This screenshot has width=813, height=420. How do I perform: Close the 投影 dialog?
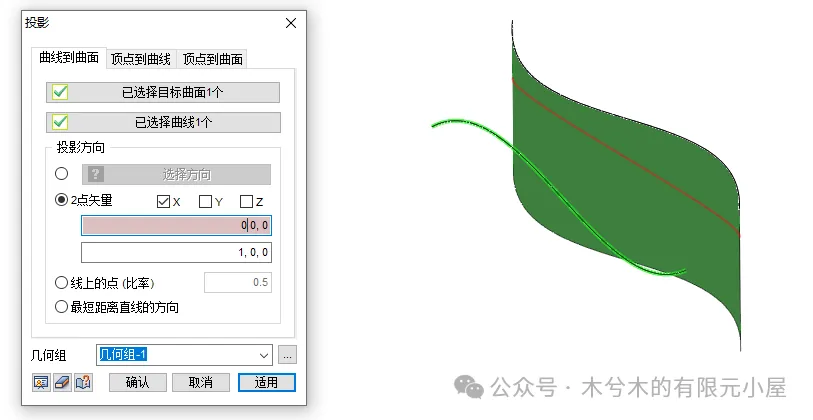[x=291, y=23]
